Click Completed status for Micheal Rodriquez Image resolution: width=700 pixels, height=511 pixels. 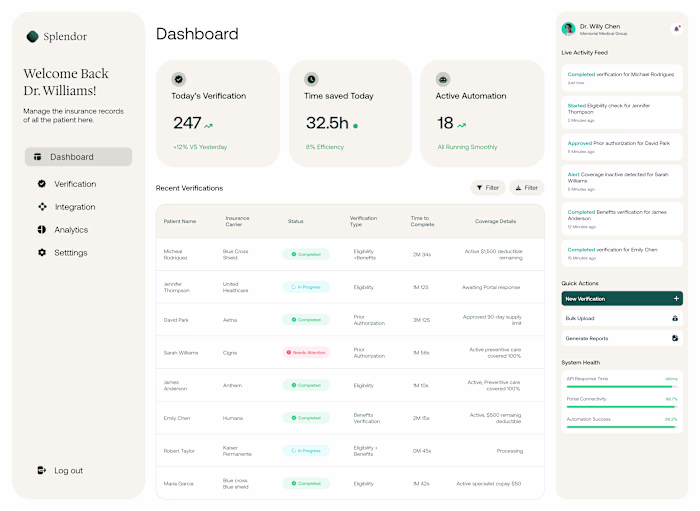306,254
